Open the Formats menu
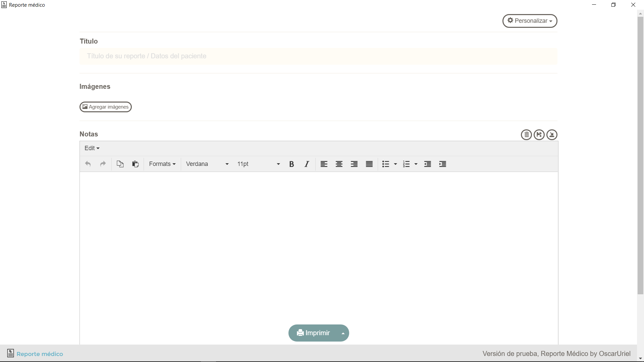This screenshot has height=362, width=644. click(x=162, y=164)
